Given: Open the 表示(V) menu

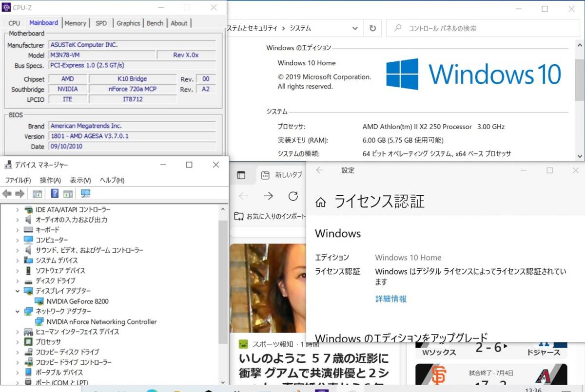Looking at the screenshot, I should coord(80,180).
